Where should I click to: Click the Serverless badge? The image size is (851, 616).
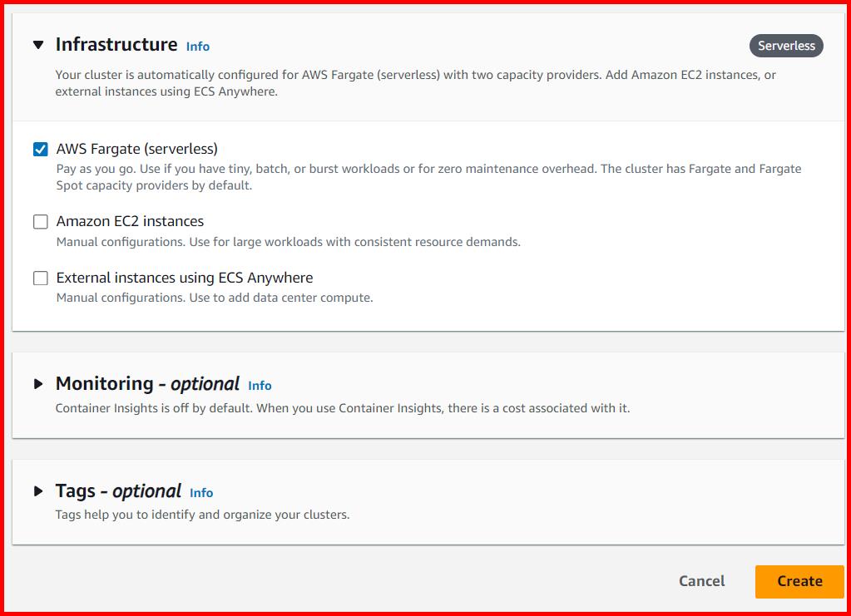point(785,46)
